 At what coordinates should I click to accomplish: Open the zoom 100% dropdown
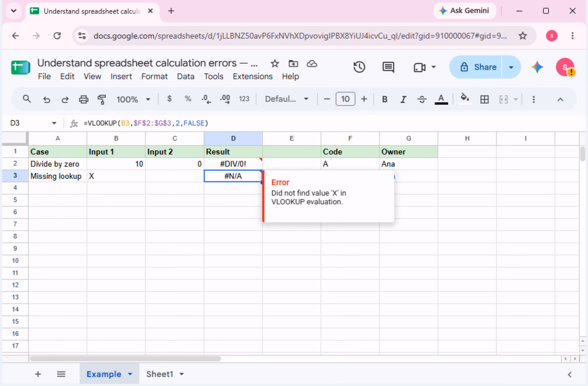[133, 99]
